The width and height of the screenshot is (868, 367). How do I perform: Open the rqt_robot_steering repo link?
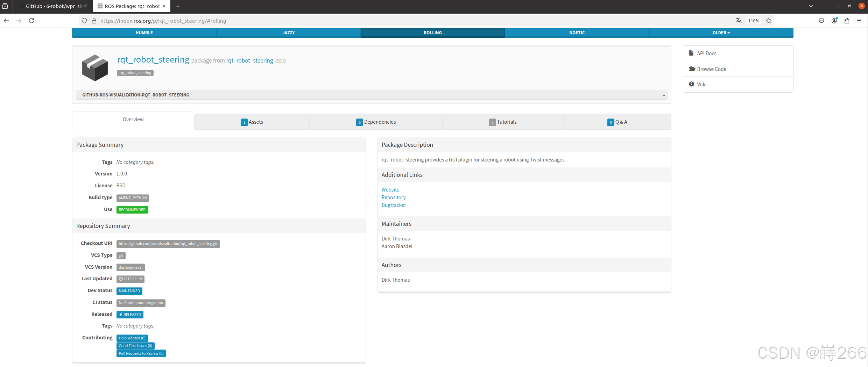(249, 60)
